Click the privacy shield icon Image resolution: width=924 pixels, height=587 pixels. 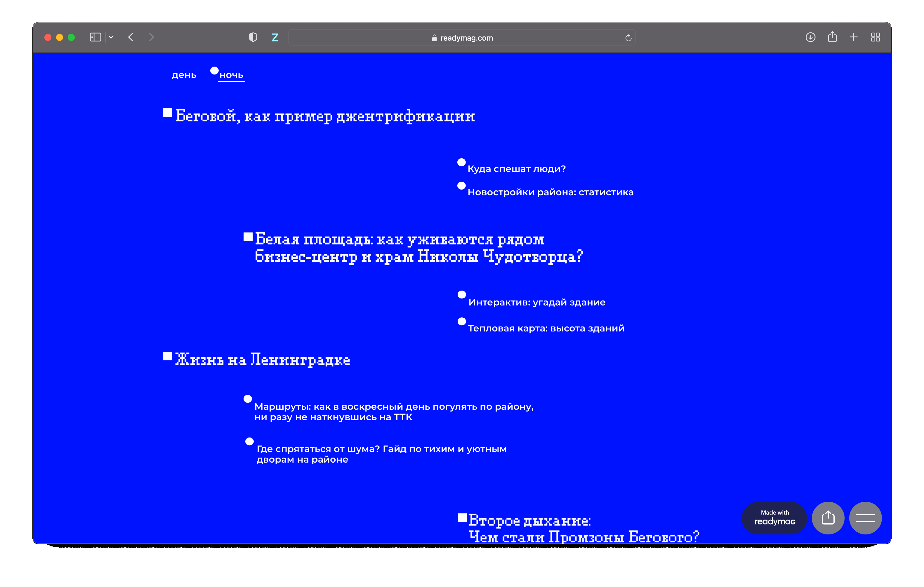pyautogui.click(x=253, y=37)
